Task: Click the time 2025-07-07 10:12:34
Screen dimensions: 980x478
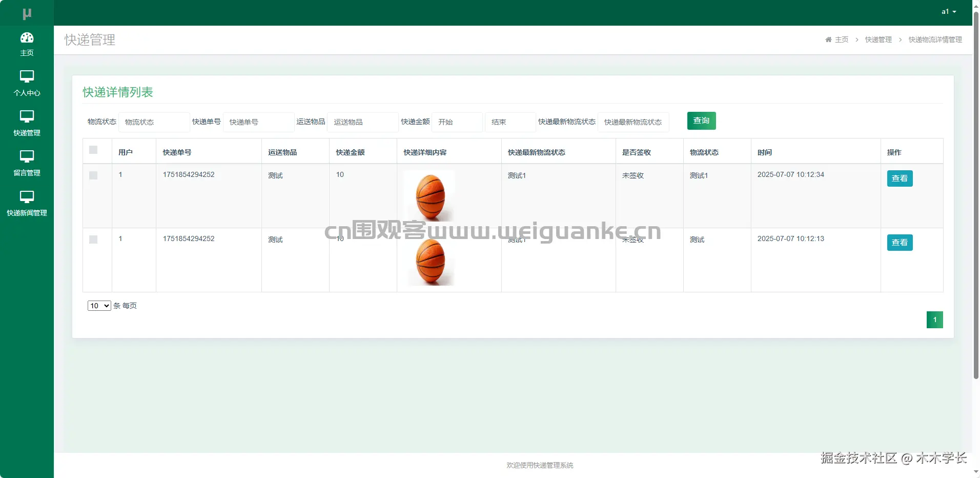Action: 791,174
